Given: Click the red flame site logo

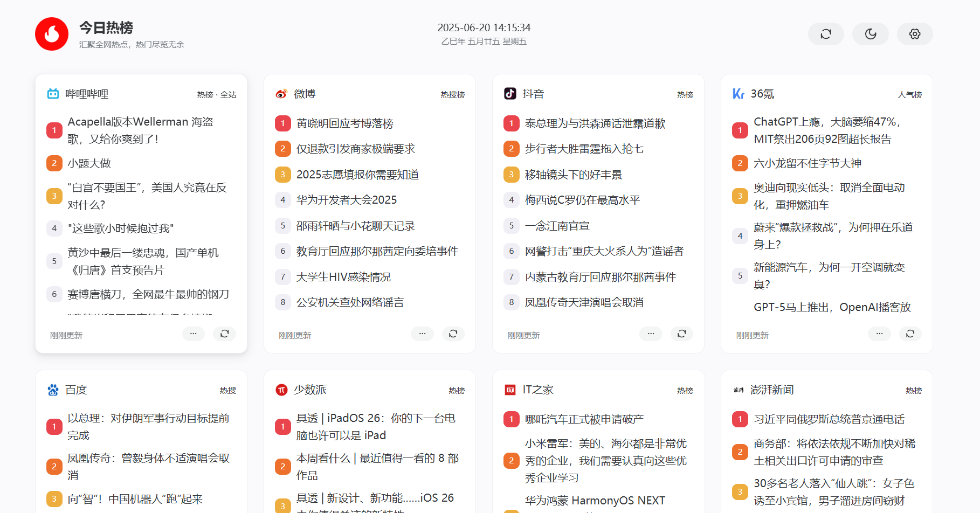Looking at the screenshot, I should [52, 34].
